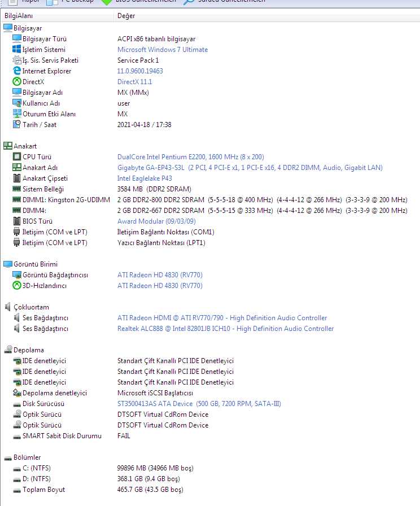Select the Görüntü Birimi group header

point(35,264)
